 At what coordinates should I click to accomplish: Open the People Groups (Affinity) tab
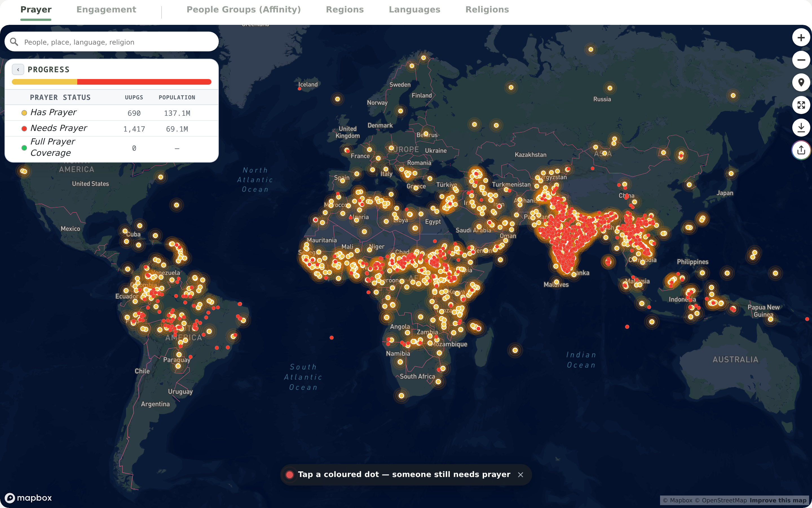[244, 9]
